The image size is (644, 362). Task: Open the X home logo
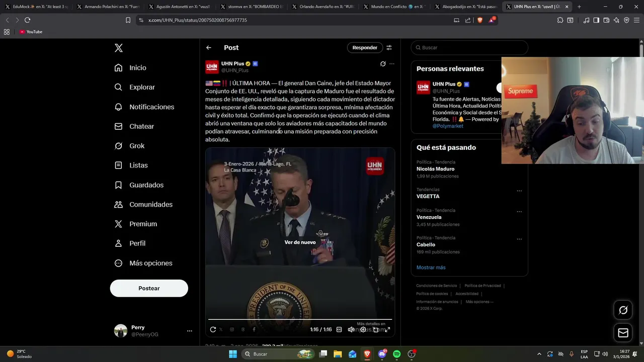click(x=119, y=48)
